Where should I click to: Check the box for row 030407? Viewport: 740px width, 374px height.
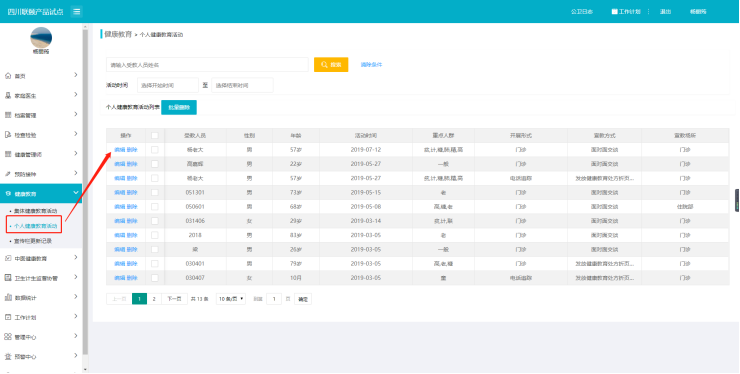coord(155,278)
